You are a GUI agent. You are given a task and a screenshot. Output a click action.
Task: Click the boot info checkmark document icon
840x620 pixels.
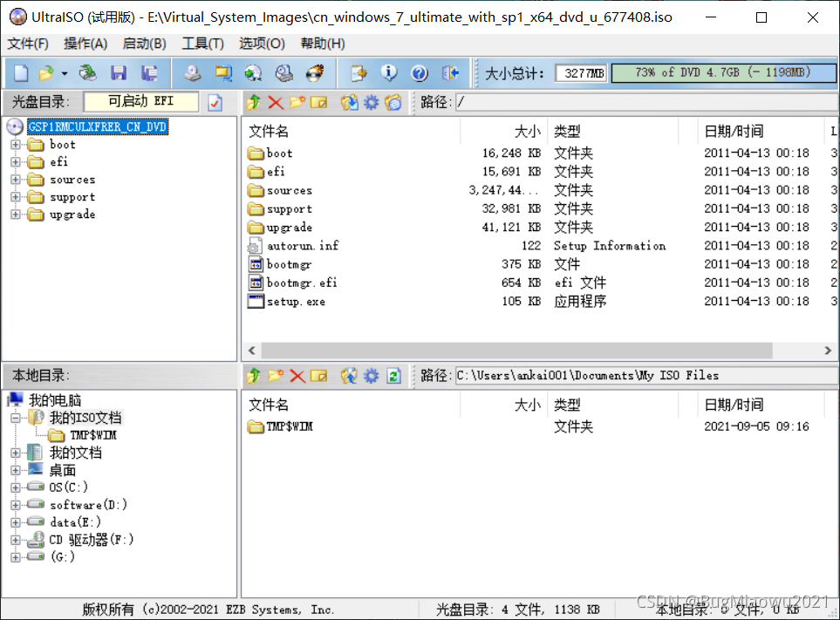[x=215, y=102]
